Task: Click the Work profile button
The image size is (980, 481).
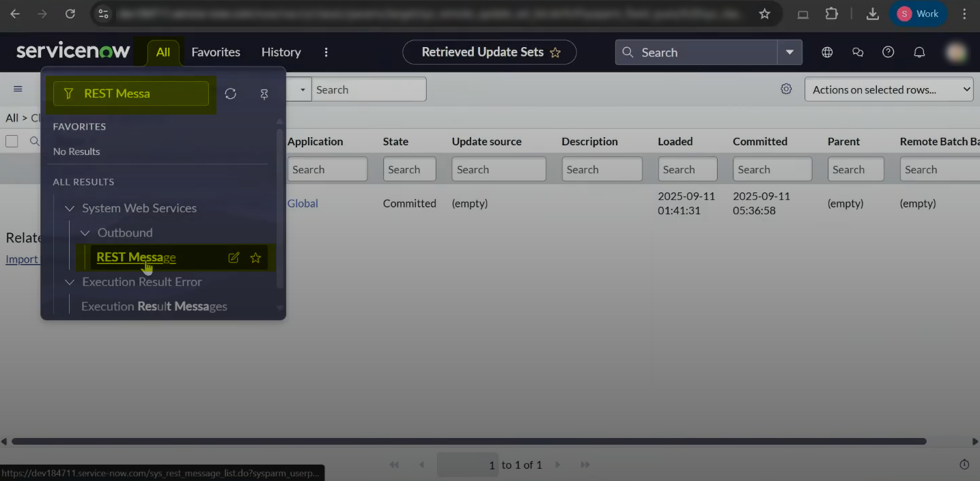Action: [918, 14]
